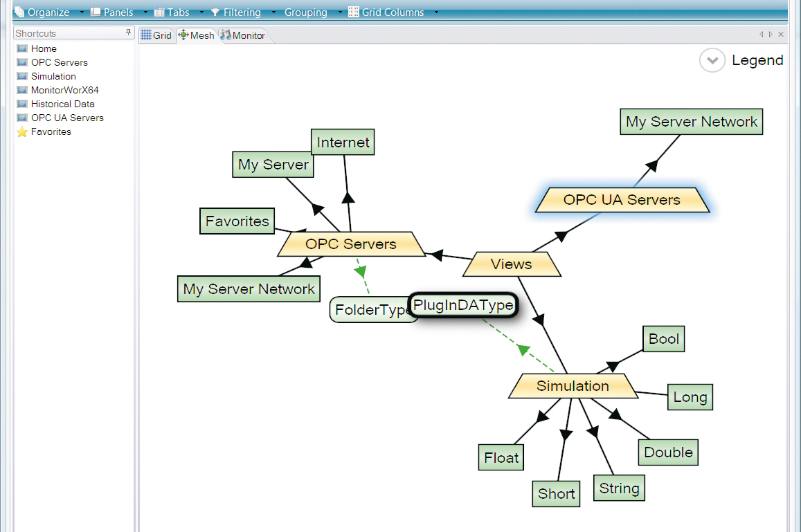
Task: Select the Internet node in the mesh
Action: pyautogui.click(x=343, y=142)
